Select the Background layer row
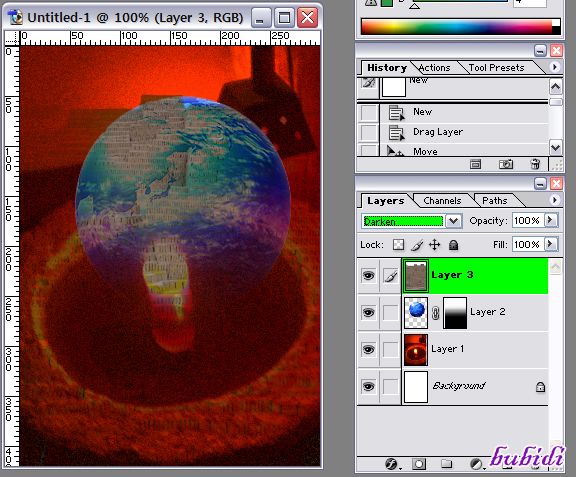Screen dimensions: 576x477 click(475, 386)
